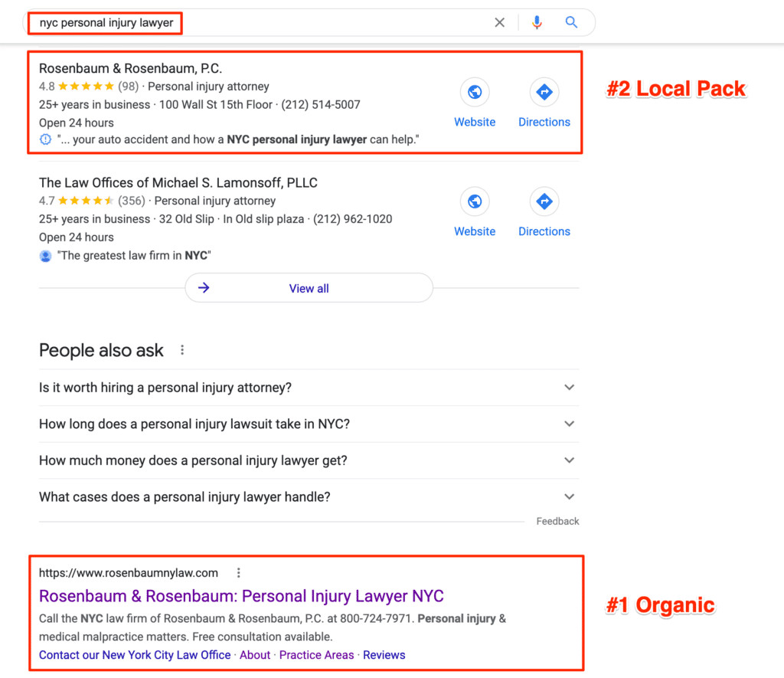Viewport: 784px width, 678px height.
Task: Open 'Contact our New York City Law Office' sitelink
Action: pos(135,656)
